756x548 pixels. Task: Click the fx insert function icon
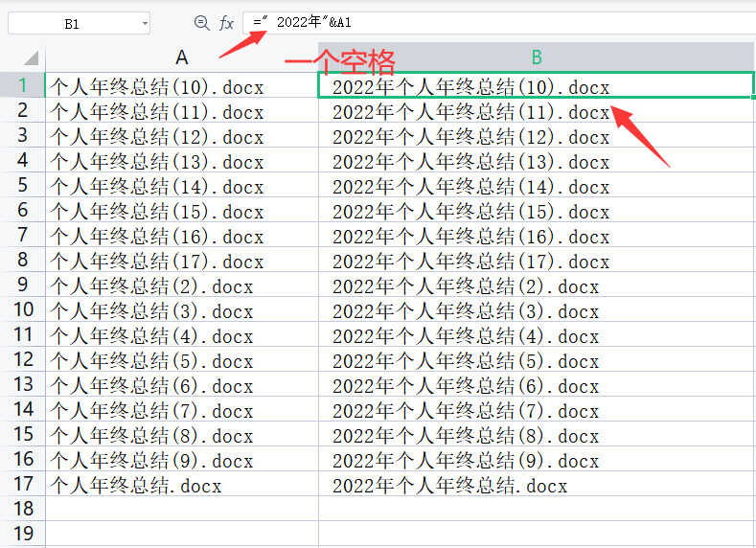(226, 23)
